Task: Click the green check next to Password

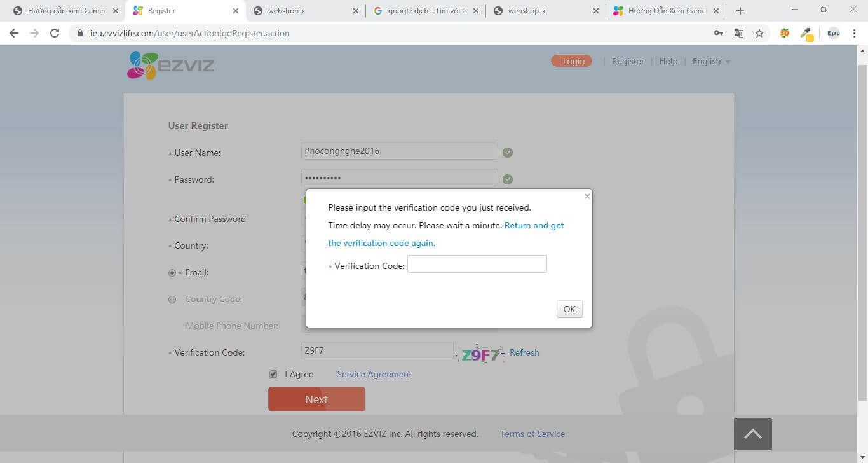Action: pos(507,179)
